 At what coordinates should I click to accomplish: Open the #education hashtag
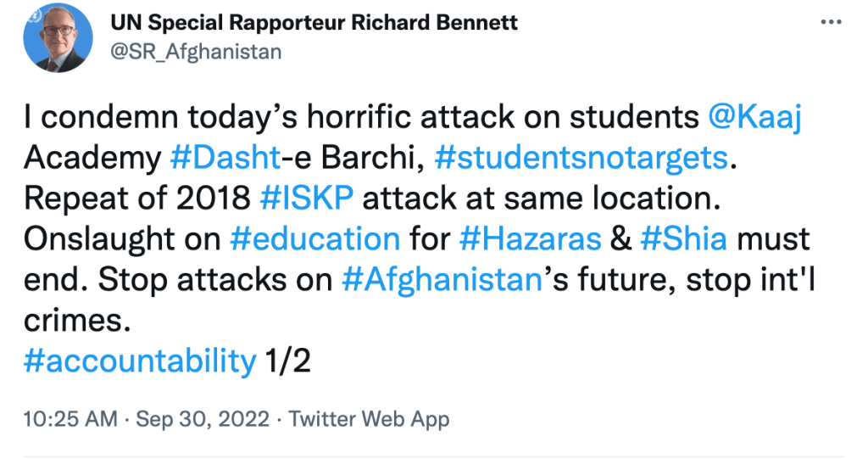click(314, 238)
